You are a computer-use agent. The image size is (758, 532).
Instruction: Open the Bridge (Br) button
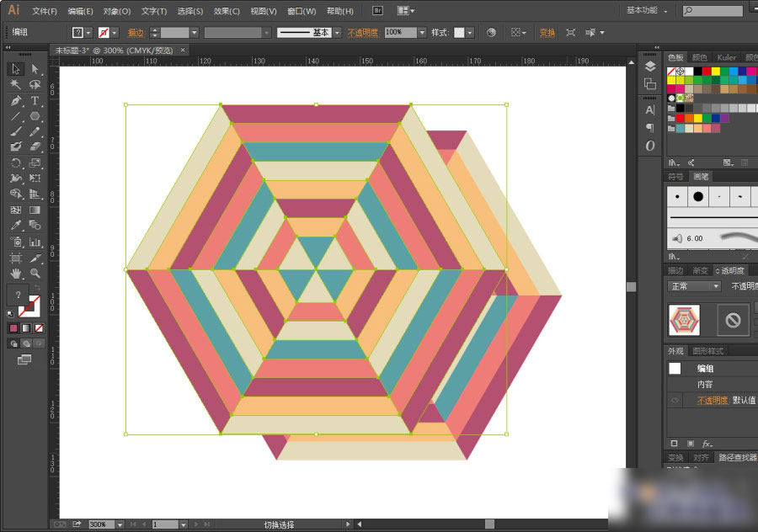point(378,11)
